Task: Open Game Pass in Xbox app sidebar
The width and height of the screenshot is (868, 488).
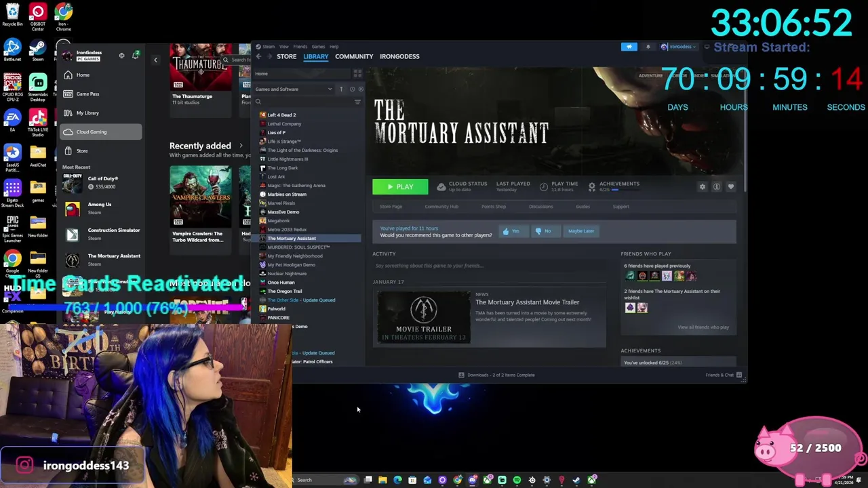Action: (x=100, y=94)
